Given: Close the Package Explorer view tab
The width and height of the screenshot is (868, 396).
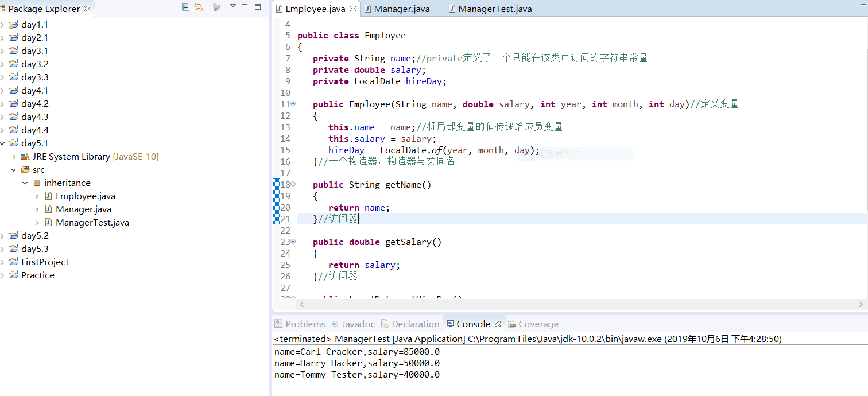Looking at the screenshot, I should 87,9.
